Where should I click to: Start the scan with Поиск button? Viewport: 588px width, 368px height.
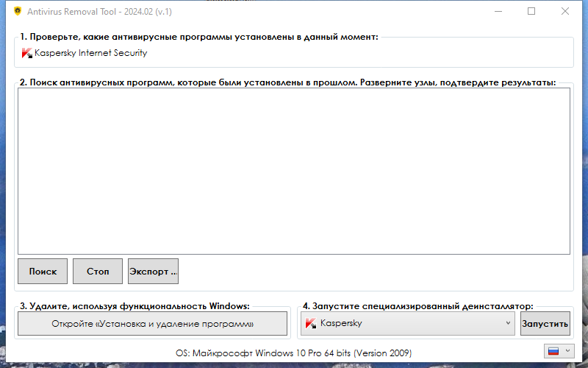pos(43,271)
